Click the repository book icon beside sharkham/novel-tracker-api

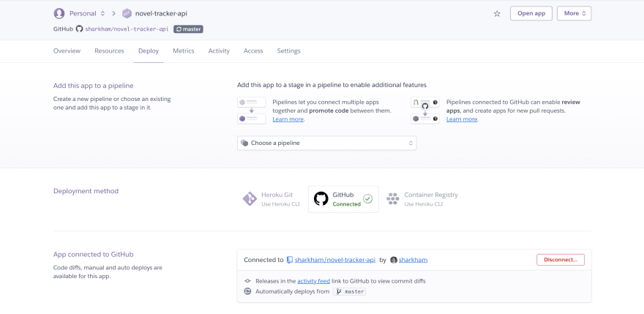click(x=290, y=260)
